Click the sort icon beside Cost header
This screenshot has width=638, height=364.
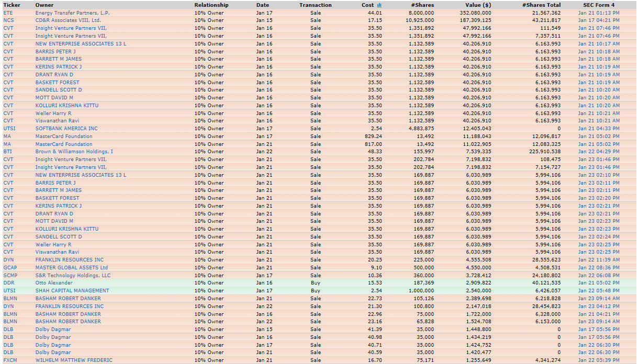pos(379,5)
